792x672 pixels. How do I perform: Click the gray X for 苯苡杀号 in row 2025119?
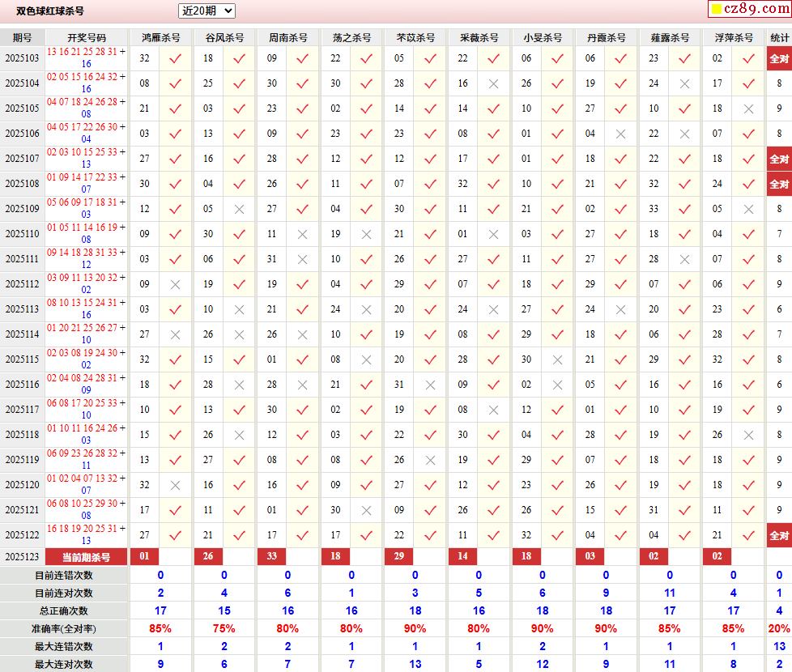pos(430,460)
